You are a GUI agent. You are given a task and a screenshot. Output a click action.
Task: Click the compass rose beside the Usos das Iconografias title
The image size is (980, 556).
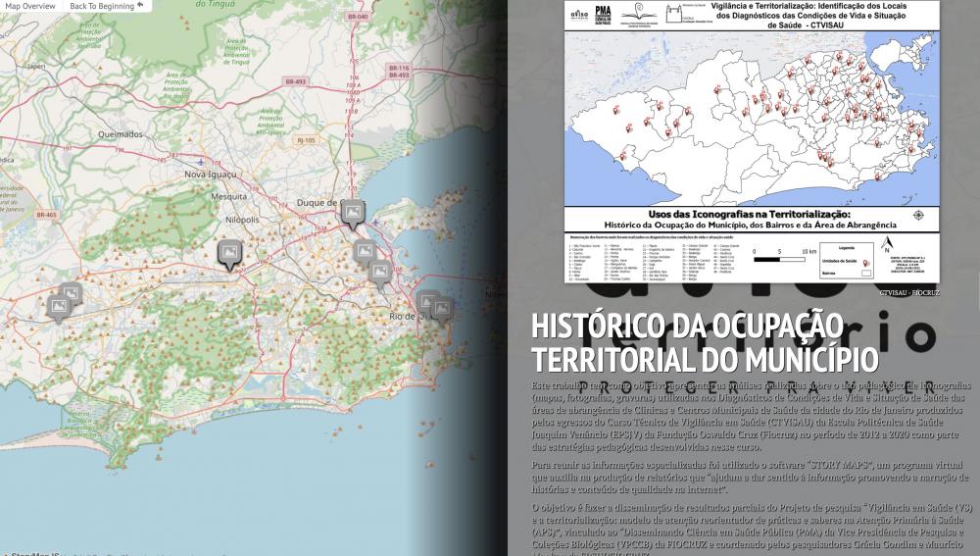click(x=918, y=215)
